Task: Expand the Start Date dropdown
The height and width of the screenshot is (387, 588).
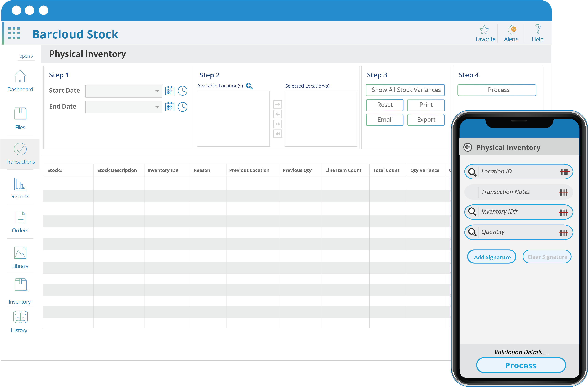Action: 157,91
